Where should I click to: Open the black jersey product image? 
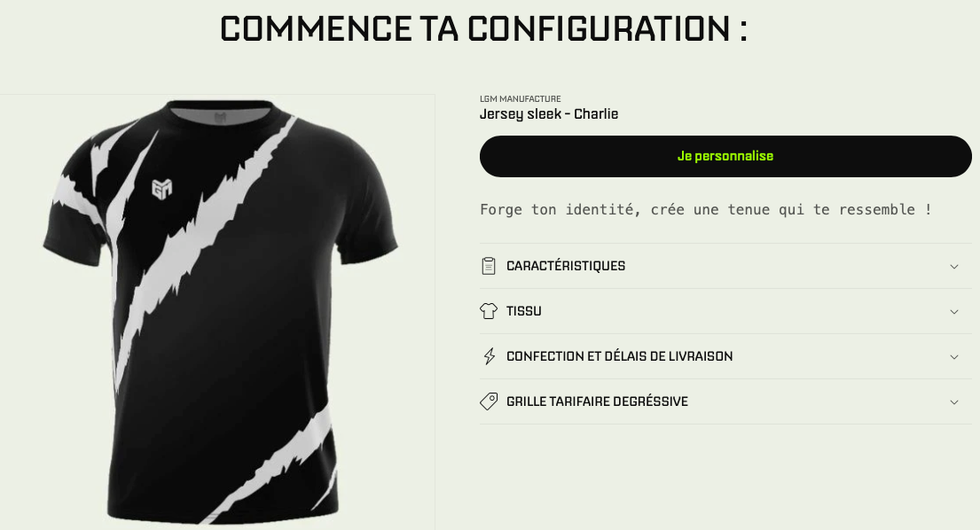pos(220,311)
